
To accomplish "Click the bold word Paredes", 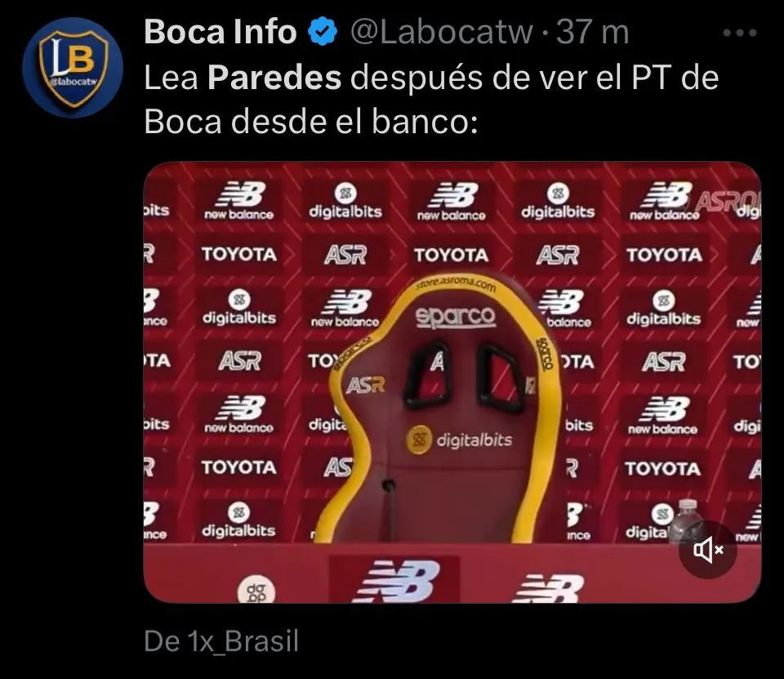I will pyautogui.click(x=274, y=78).
